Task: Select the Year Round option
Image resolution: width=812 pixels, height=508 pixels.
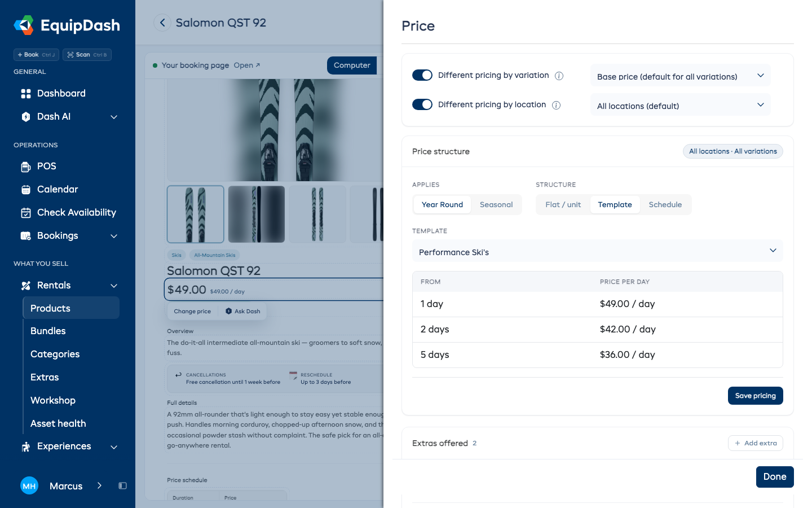Action: (442, 204)
